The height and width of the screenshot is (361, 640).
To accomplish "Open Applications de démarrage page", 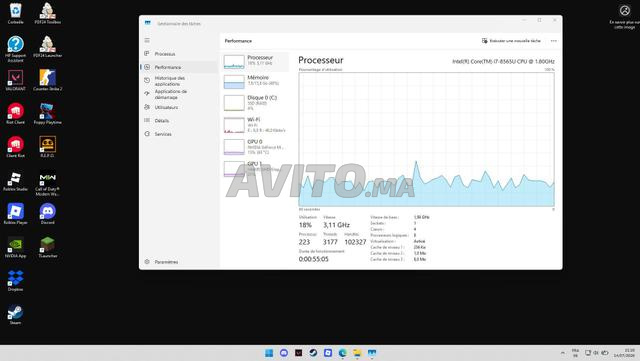I will [x=179, y=94].
